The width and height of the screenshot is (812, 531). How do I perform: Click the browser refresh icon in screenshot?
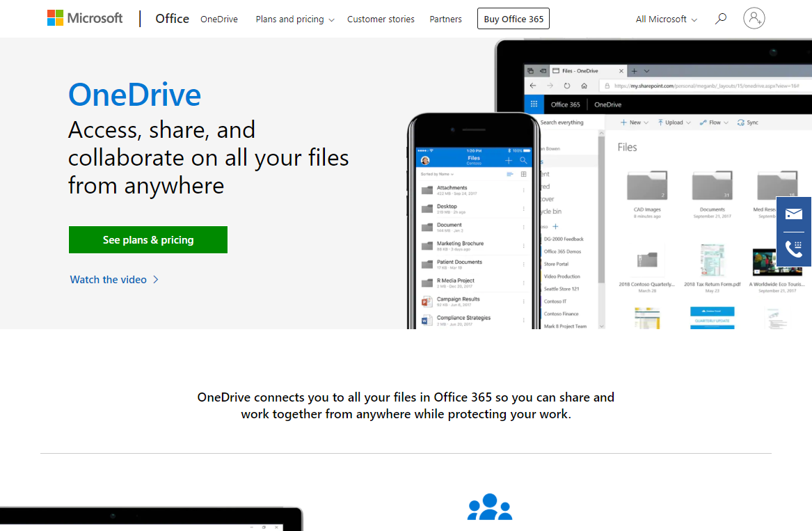567,86
